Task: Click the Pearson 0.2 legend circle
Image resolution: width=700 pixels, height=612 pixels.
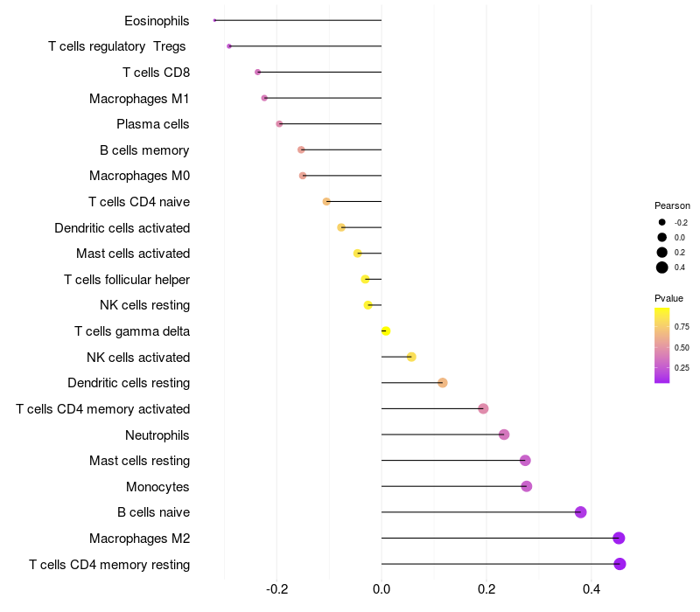Action: [662, 252]
